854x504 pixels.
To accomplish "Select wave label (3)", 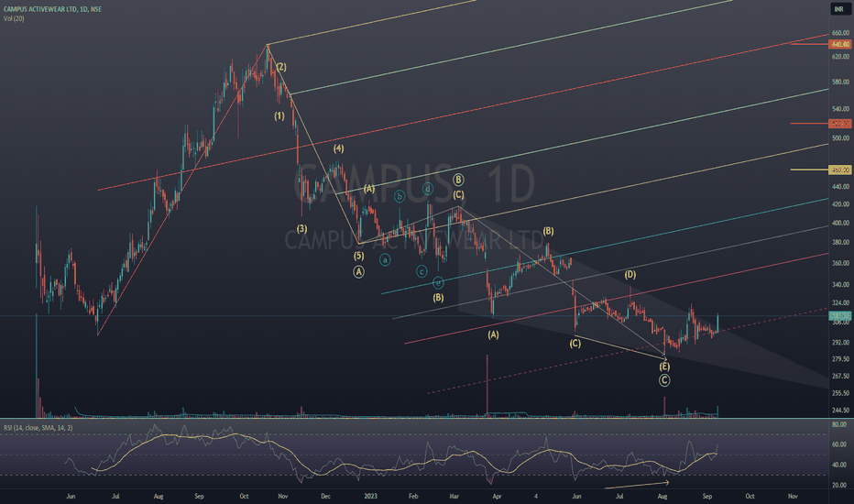I will [301, 228].
